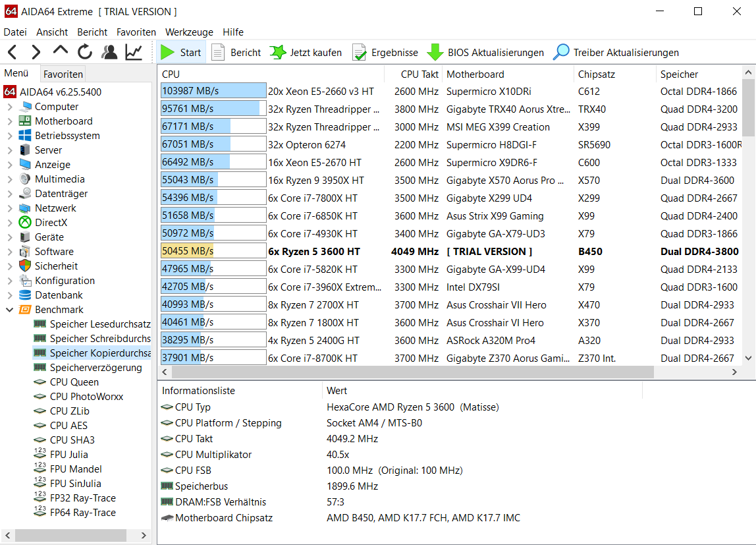The width and height of the screenshot is (756, 545).
Task: Sort by the Speicher column header
Action: pyautogui.click(x=699, y=74)
